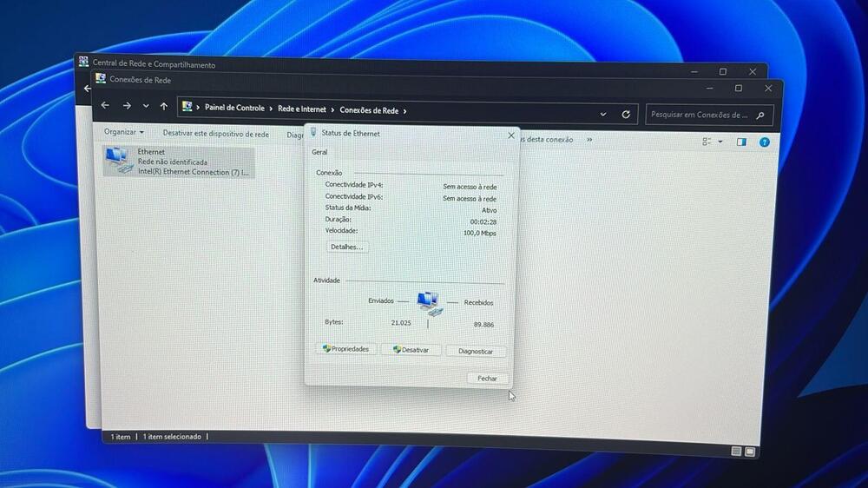Toggle the preview pane icon
The width and height of the screenshot is (868, 488).
click(x=742, y=142)
